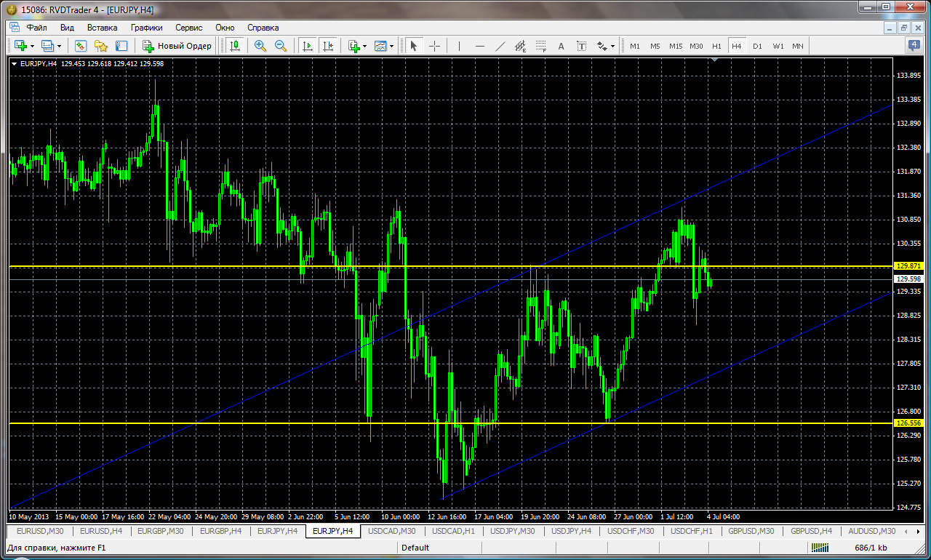The image size is (931, 560).
Task: Expand the templates dropdown arrow
Action: point(392,46)
